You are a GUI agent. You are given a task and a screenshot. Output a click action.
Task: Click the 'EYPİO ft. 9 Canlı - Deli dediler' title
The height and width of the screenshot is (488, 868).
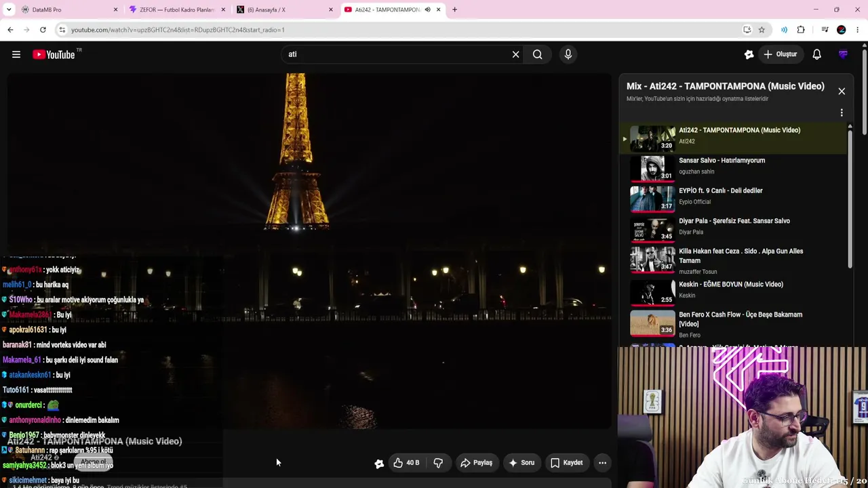pos(720,190)
